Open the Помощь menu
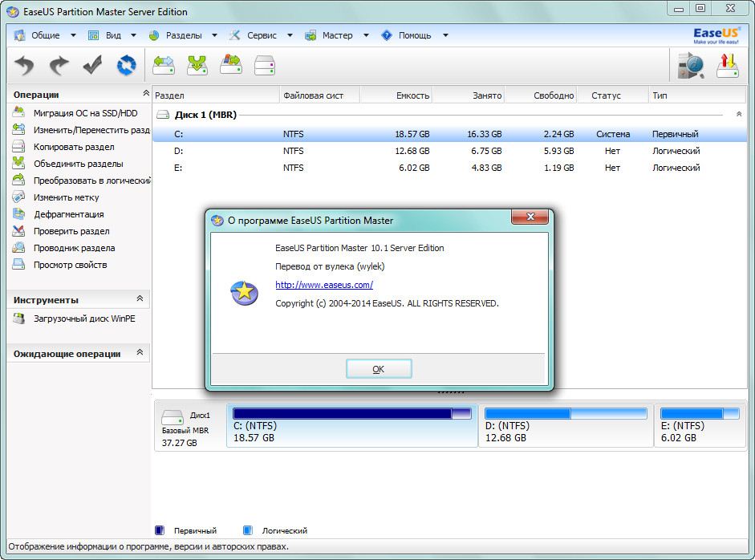The width and height of the screenshot is (755, 560). click(x=415, y=35)
